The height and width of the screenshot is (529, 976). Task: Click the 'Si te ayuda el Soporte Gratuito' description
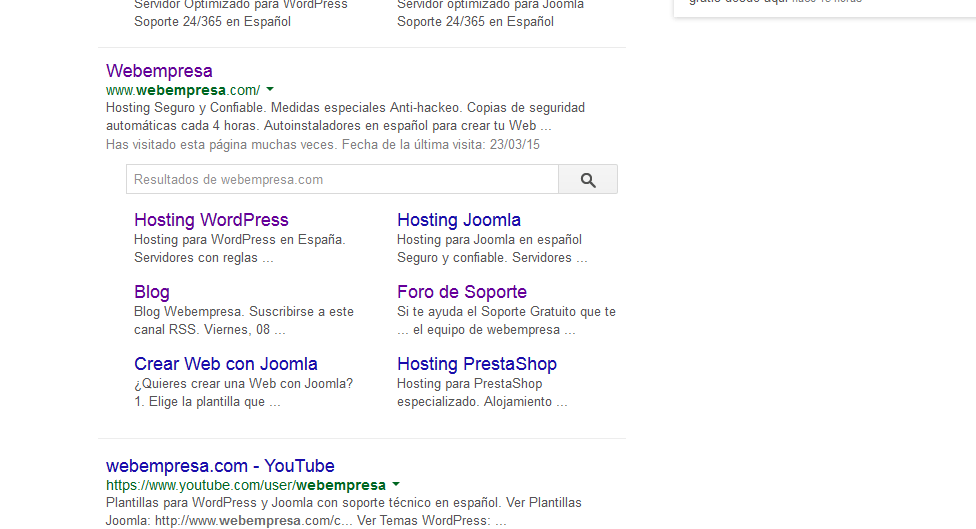[x=506, y=321]
